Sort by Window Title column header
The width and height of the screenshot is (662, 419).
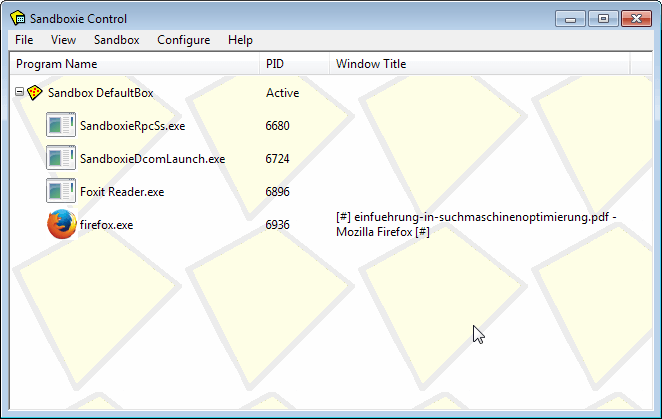coord(480,64)
